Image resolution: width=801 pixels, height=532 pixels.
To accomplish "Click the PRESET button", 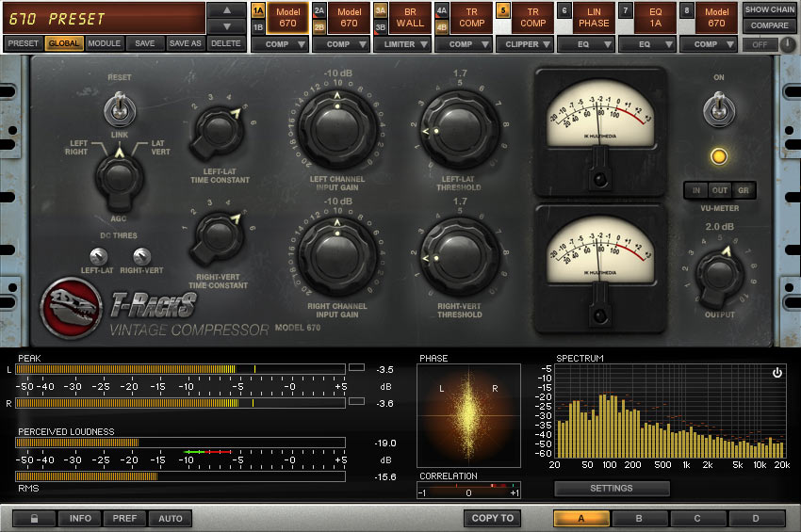I will pos(23,44).
